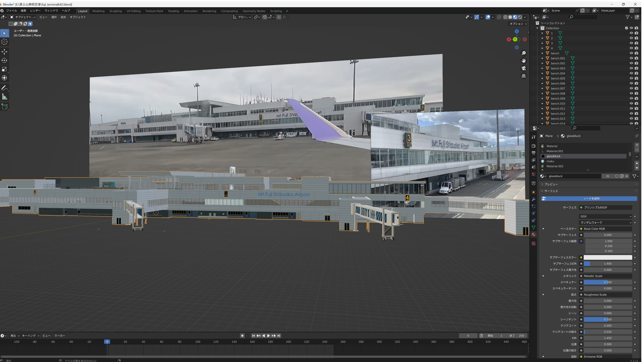
Task: Click the Select Box tool
Action: tap(5, 33)
